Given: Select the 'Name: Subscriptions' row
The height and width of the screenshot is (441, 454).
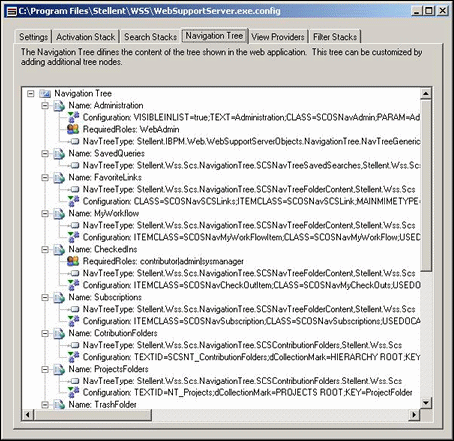Looking at the screenshot, I should tap(105, 297).
